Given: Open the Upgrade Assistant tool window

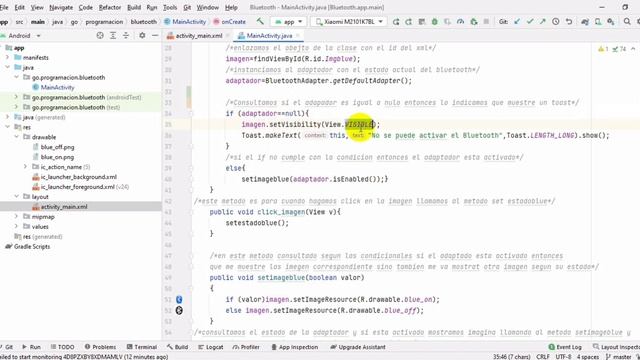Looking at the screenshot, I should tap(358, 347).
